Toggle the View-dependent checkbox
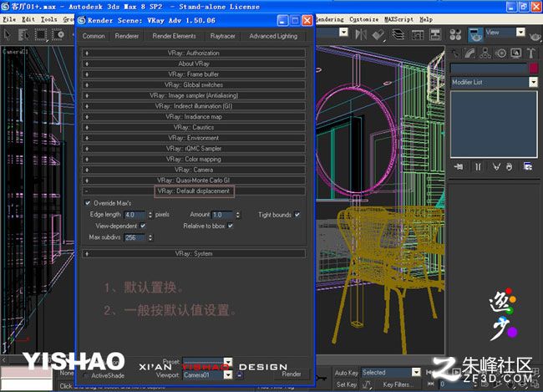The width and height of the screenshot is (543, 392). (143, 226)
